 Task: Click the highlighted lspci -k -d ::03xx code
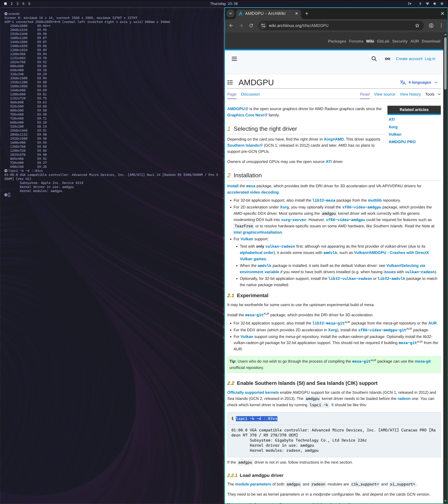(x=256, y=419)
